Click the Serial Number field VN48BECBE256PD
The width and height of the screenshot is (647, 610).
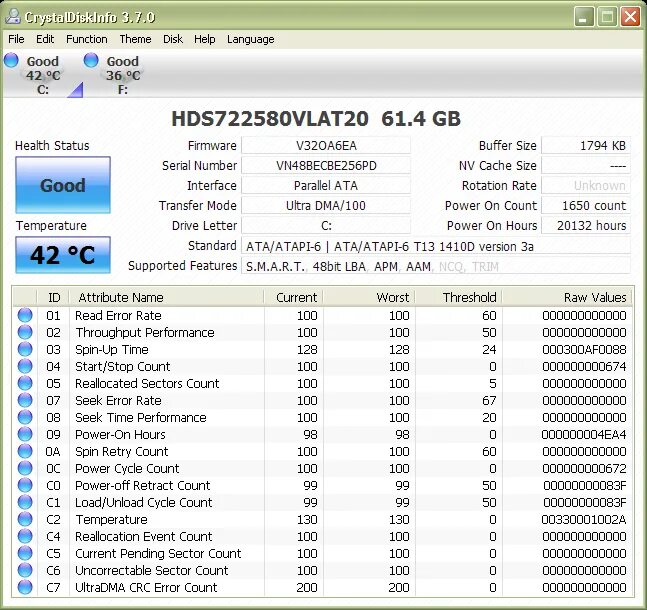click(326, 166)
